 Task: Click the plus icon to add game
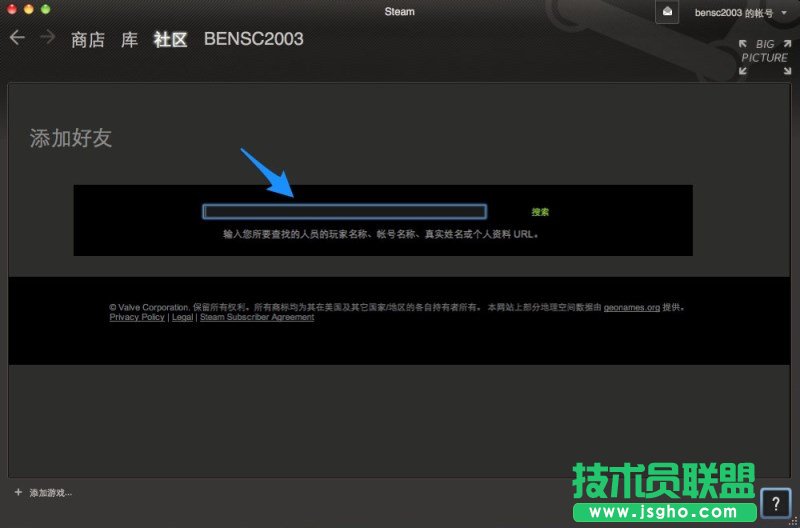[x=18, y=492]
